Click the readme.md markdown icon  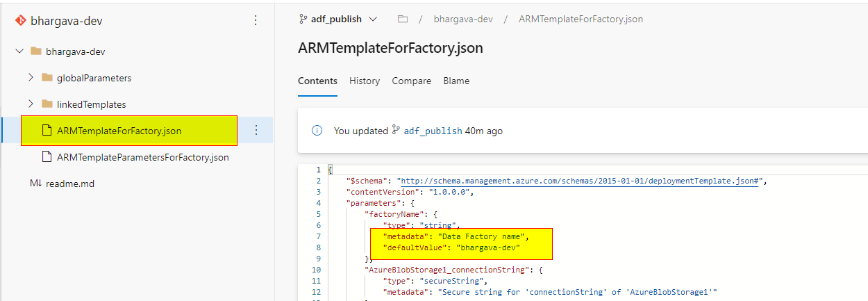point(35,184)
